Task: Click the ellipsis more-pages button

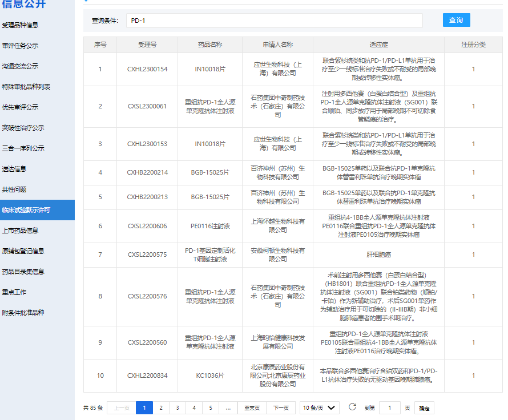Action: coord(228,408)
